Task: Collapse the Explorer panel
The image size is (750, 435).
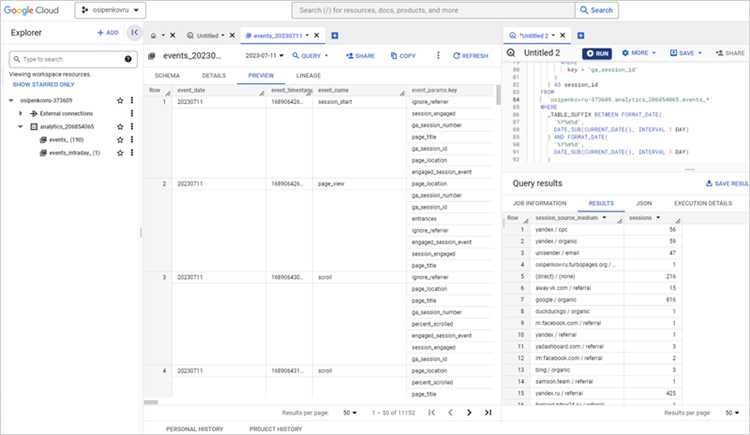Action: (x=135, y=32)
